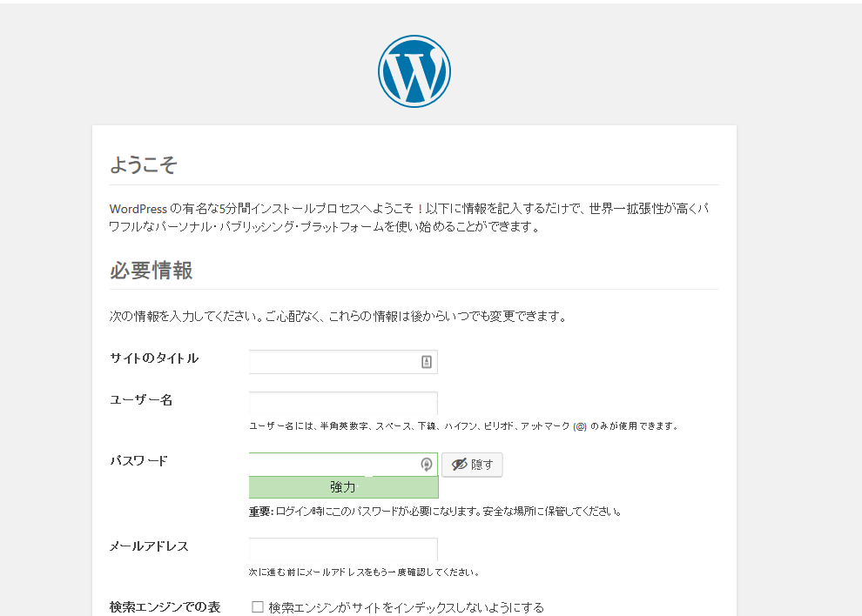Viewport: 862px width, 616px height.
Task: Click the 重要 password warning note
Action: click(x=434, y=512)
